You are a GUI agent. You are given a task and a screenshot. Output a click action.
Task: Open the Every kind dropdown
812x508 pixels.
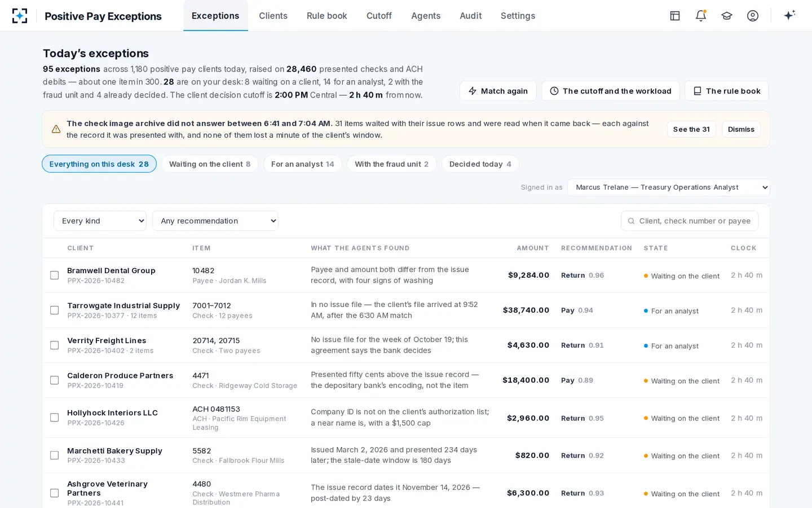[100, 221]
